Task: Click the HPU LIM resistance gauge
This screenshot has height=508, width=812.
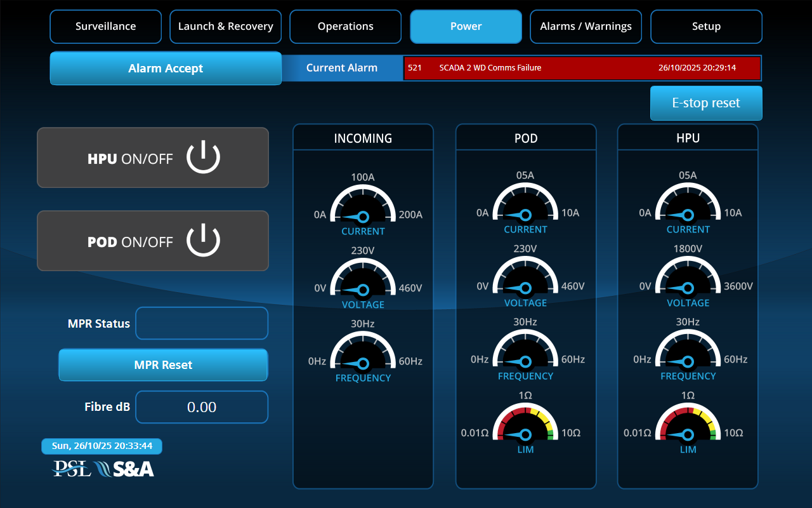Action: (688, 425)
